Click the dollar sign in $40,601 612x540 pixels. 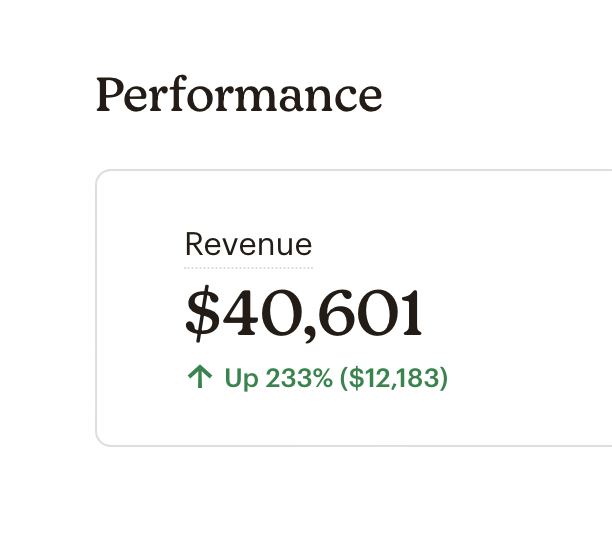coord(202,313)
